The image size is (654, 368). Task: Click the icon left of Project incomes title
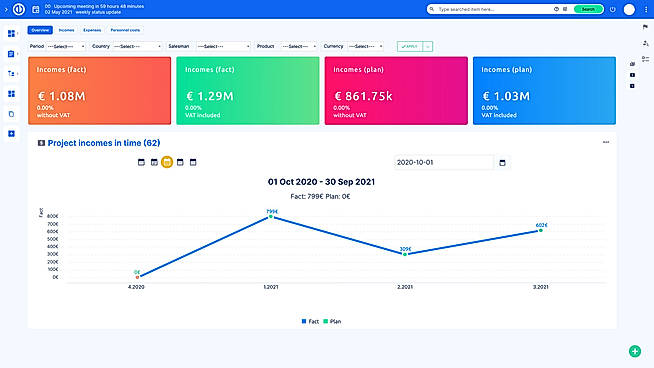coord(41,143)
